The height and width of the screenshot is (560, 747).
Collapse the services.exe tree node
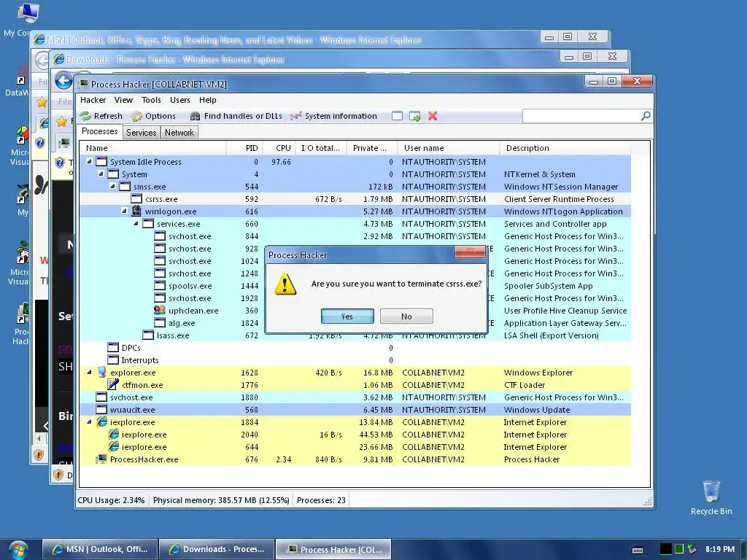(136, 223)
